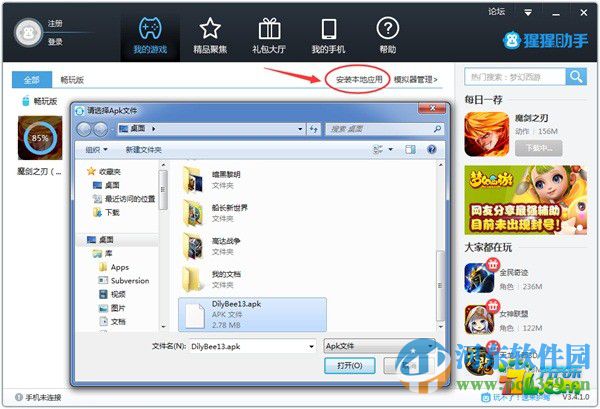Click the 魔剑之刃 recommended game icon
The width and height of the screenshot is (600, 409).
(x=487, y=134)
